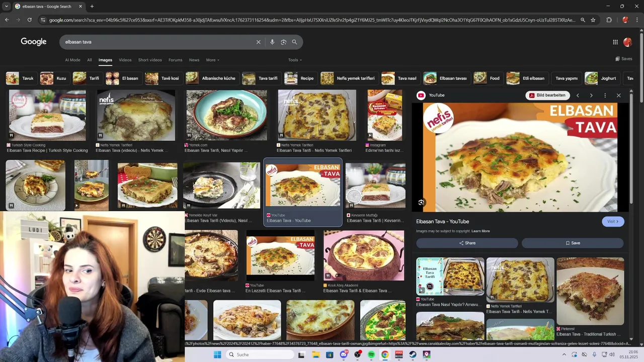Screen dimensions: 644x362
Task: Show hidden system tray icons chevron
Action: (564, 354)
